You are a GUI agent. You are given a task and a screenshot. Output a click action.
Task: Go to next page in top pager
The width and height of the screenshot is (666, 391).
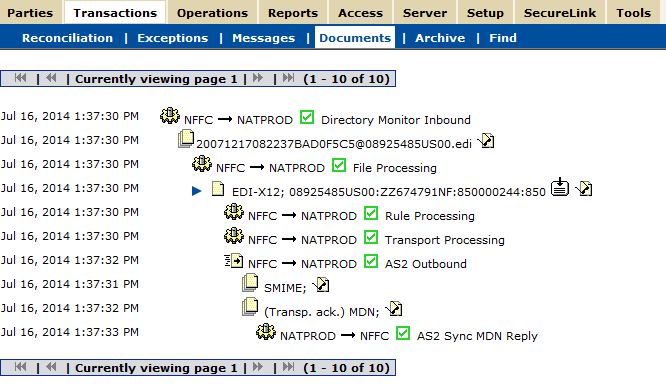pyautogui.click(x=257, y=78)
